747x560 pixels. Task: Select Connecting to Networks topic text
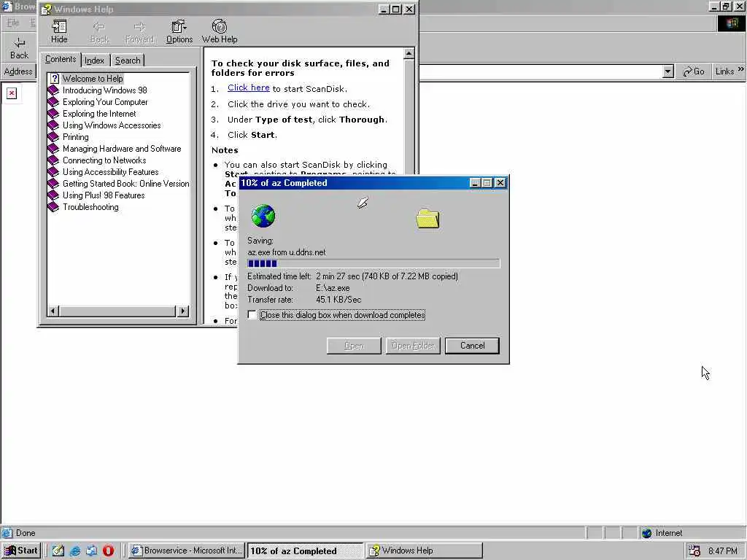click(104, 160)
